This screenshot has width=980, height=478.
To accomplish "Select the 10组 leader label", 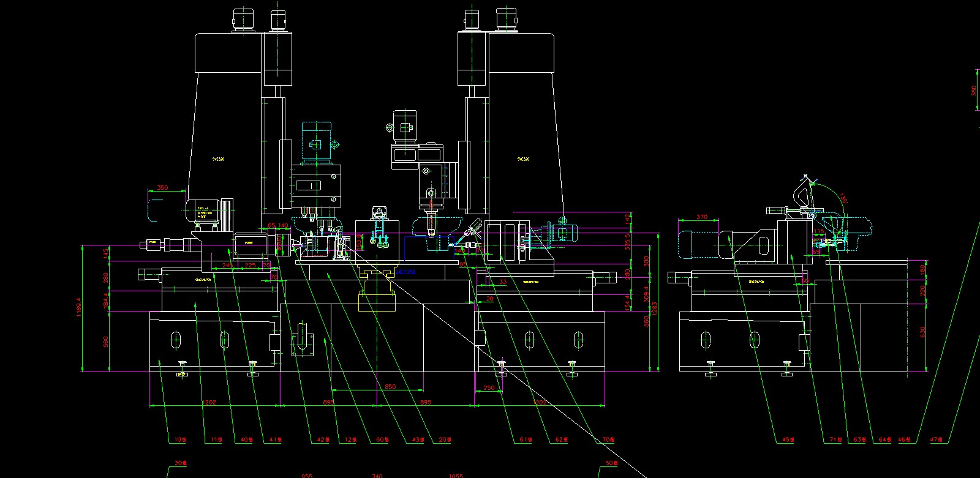I will (179, 439).
